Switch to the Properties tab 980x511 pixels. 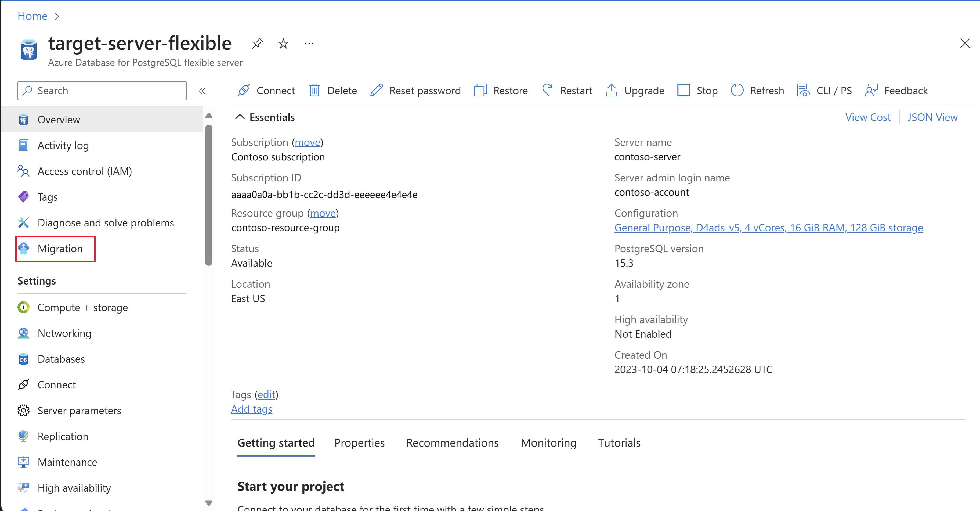(x=359, y=443)
